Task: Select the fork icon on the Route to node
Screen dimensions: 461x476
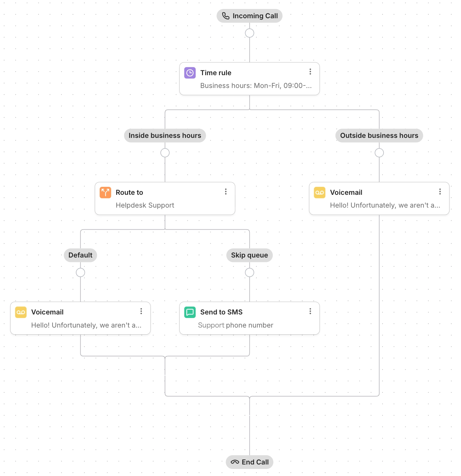Action: click(105, 192)
